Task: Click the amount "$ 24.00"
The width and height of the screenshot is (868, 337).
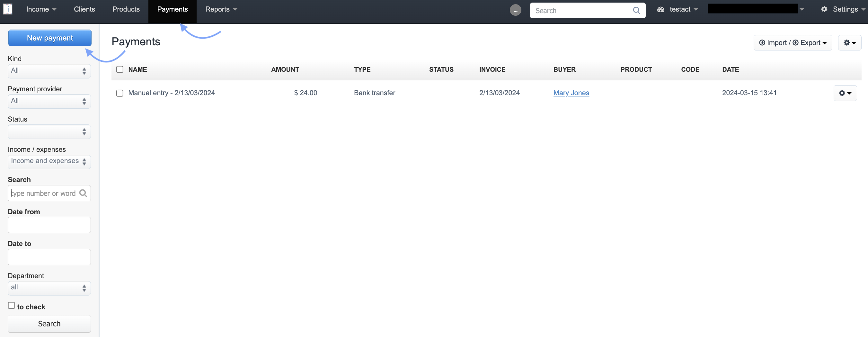Action: pos(306,93)
